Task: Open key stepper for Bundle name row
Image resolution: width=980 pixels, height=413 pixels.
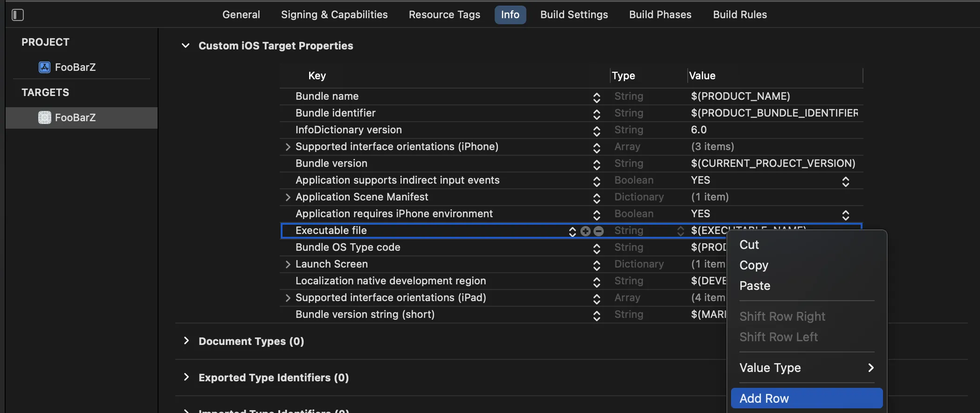Action: tap(596, 97)
